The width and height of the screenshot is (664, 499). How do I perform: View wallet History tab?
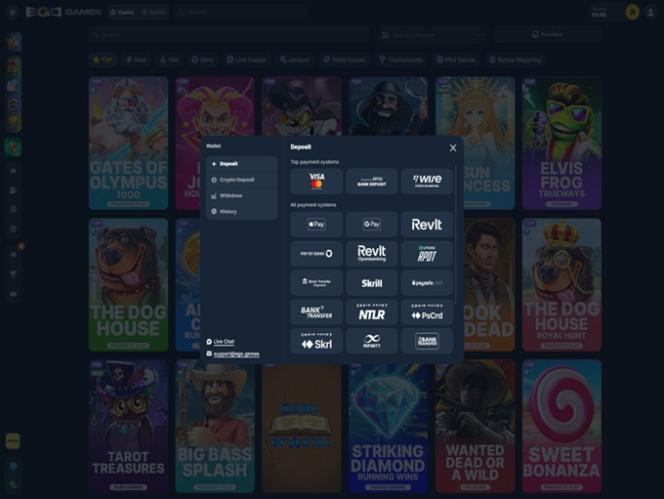pyautogui.click(x=241, y=211)
